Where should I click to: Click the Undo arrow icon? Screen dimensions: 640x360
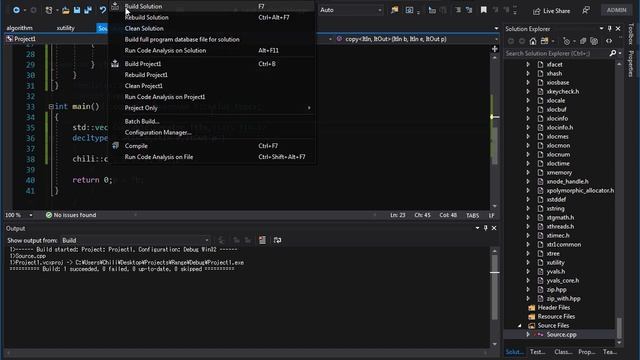(102, 10)
